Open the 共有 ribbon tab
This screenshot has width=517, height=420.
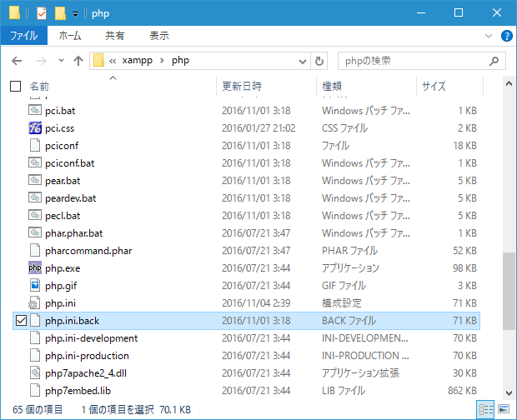(x=115, y=36)
